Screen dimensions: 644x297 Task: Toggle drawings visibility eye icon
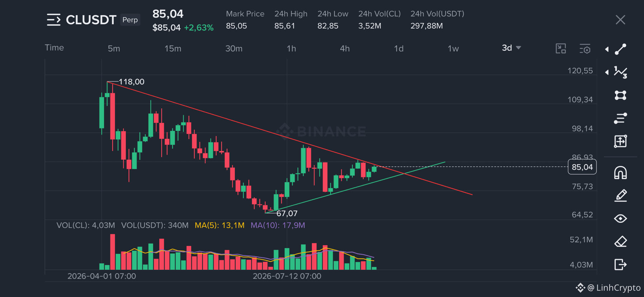621,218
